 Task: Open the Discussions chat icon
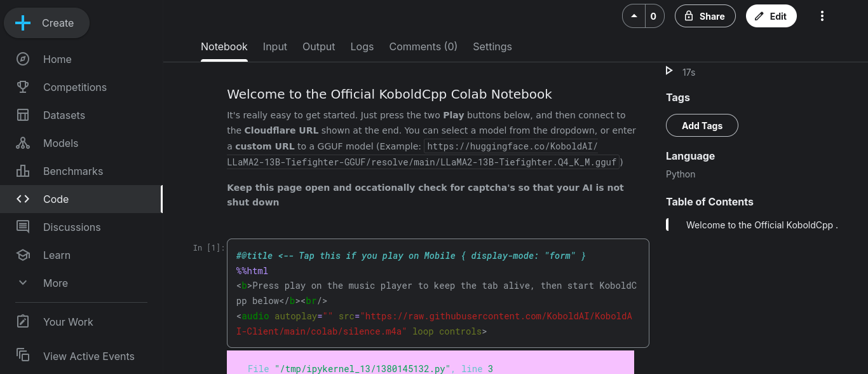(23, 227)
